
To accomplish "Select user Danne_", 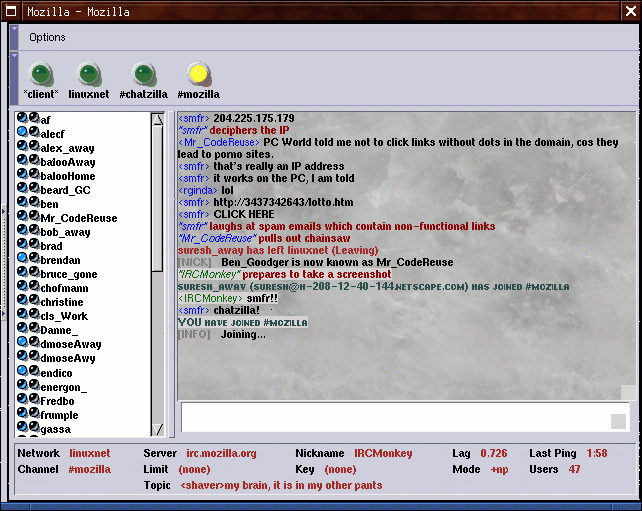I will point(59,330).
